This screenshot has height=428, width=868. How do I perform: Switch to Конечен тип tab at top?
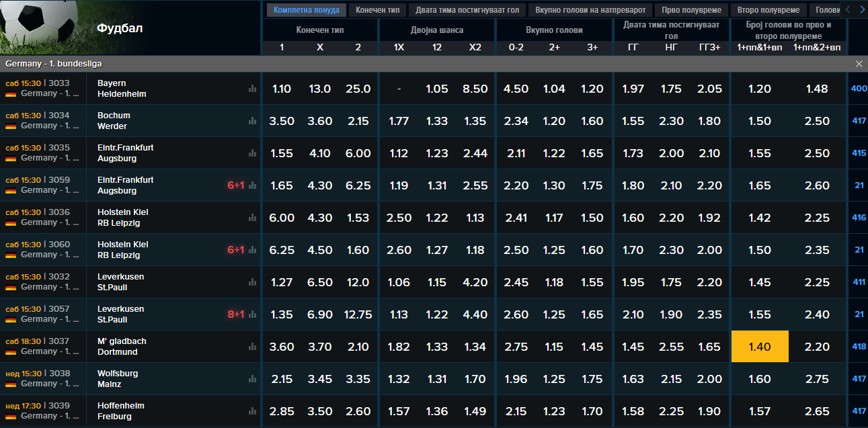tap(377, 10)
